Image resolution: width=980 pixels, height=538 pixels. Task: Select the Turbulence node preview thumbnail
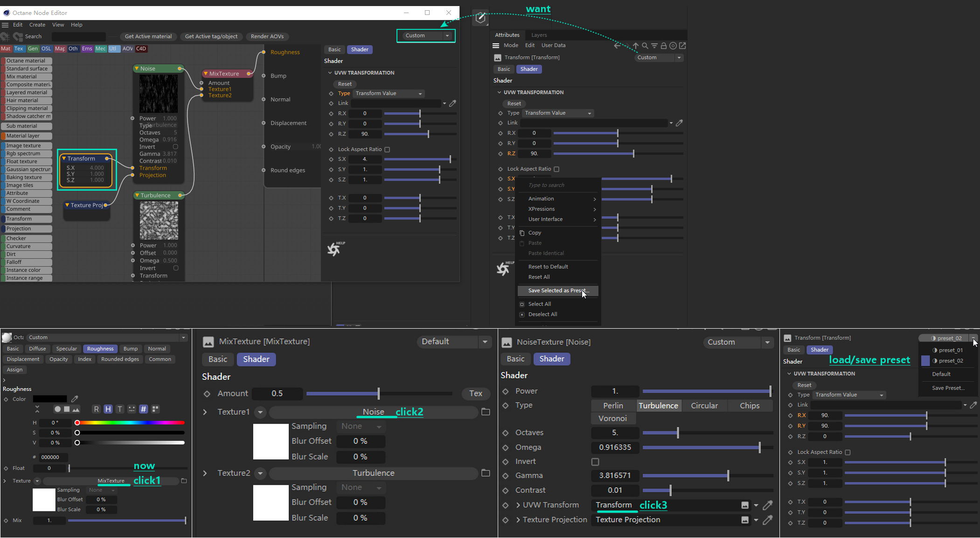click(x=159, y=221)
